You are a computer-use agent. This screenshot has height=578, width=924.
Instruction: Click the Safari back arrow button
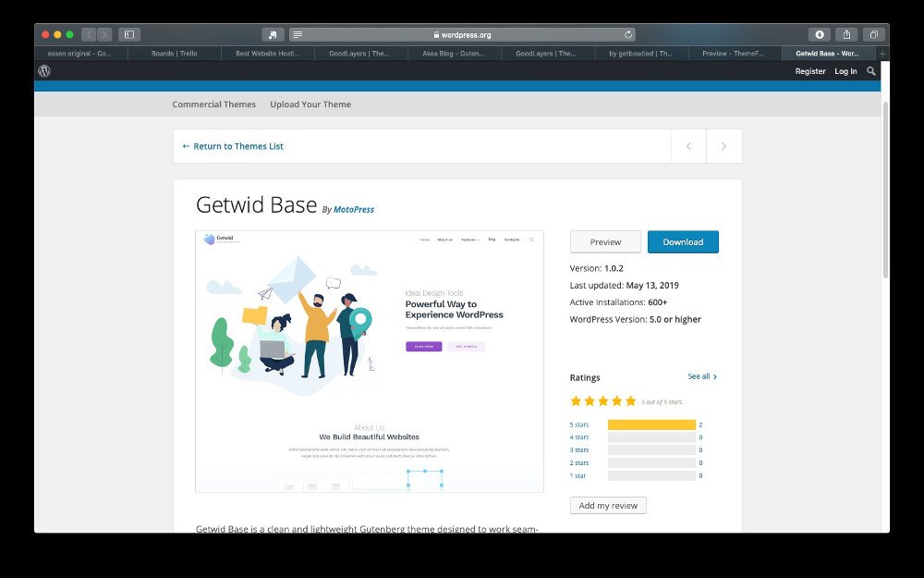coord(89,35)
